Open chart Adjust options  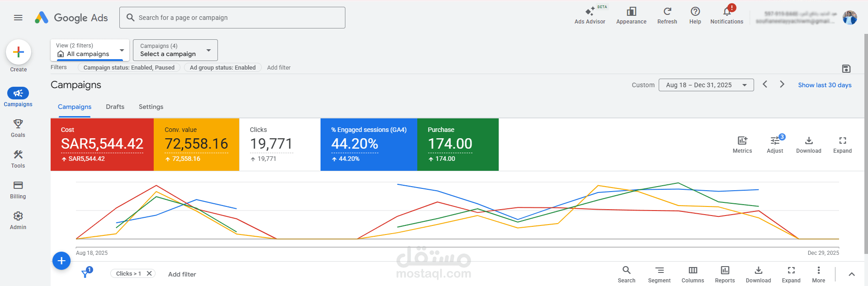point(775,145)
